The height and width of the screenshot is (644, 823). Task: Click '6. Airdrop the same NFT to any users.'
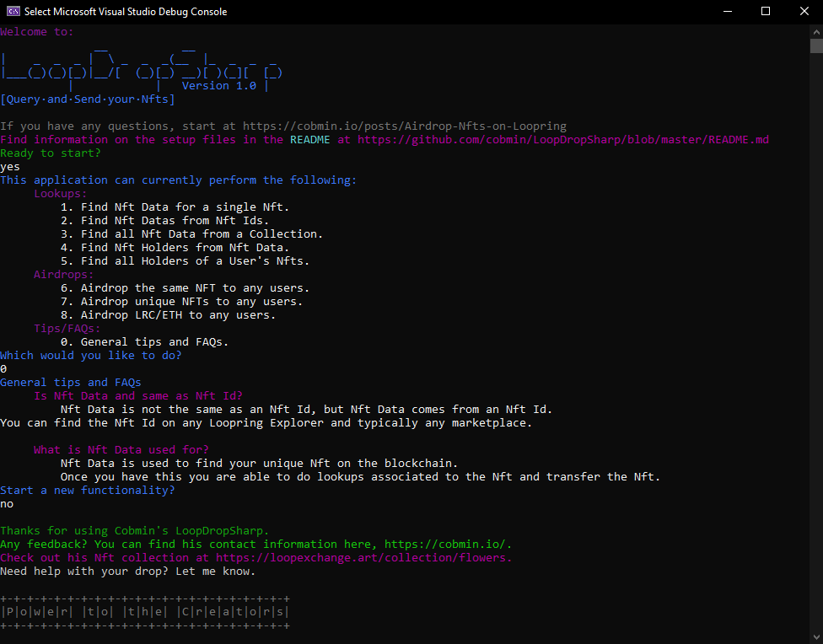pyautogui.click(x=185, y=288)
